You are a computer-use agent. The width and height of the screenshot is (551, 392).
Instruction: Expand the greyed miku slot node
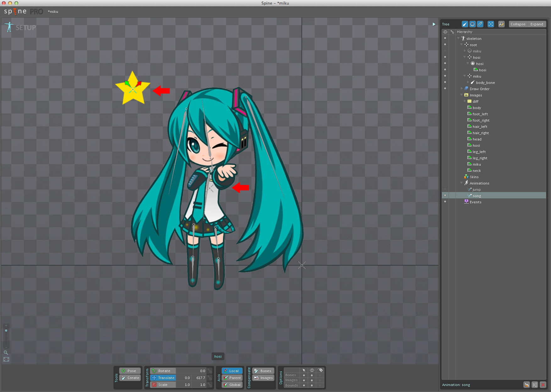pos(465,51)
